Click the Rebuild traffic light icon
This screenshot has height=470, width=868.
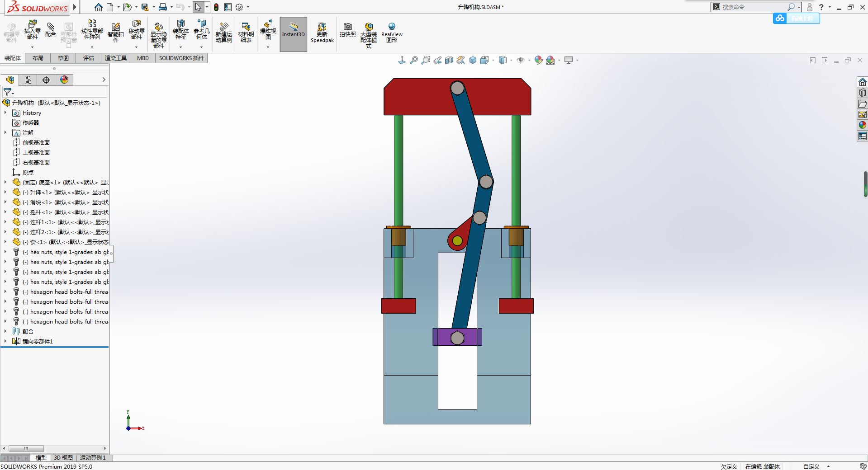pyautogui.click(x=216, y=7)
